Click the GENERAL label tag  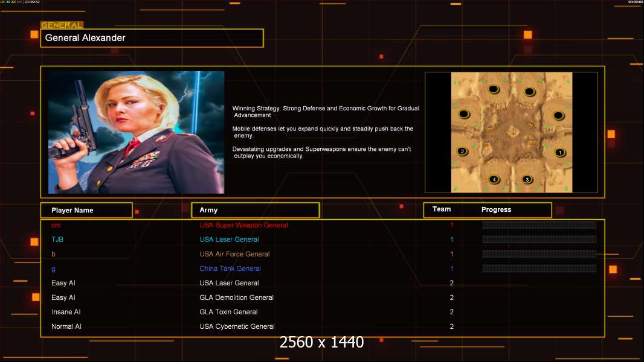pos(62,25)
